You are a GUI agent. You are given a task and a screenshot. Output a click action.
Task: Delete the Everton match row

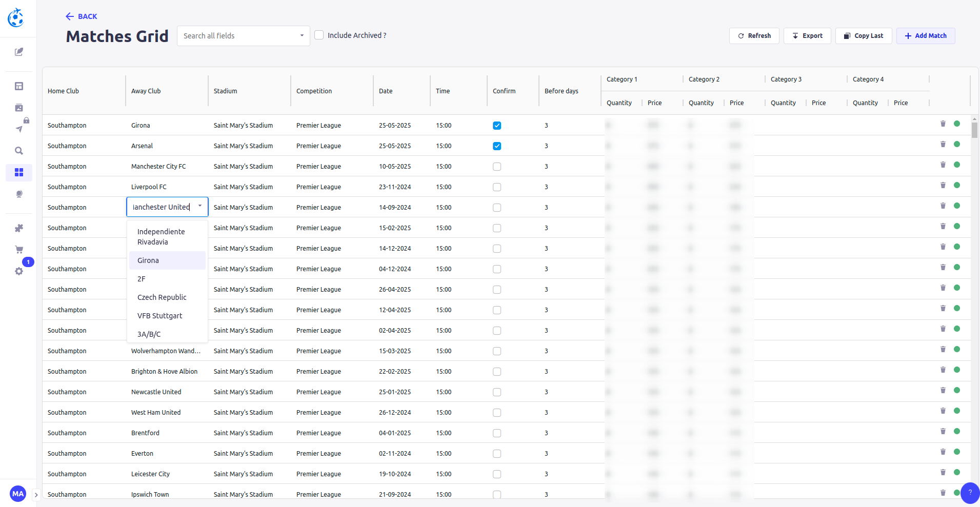point(943,452)
